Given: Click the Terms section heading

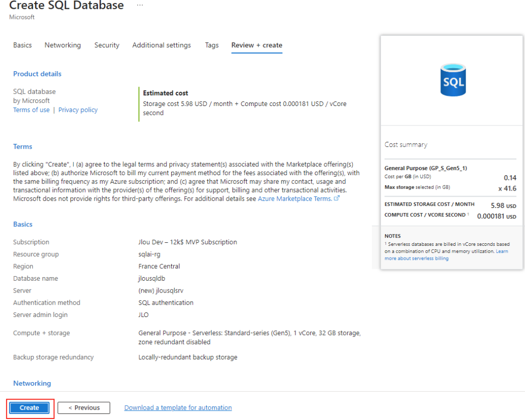Looking at the screenshot, I should 23,146.
